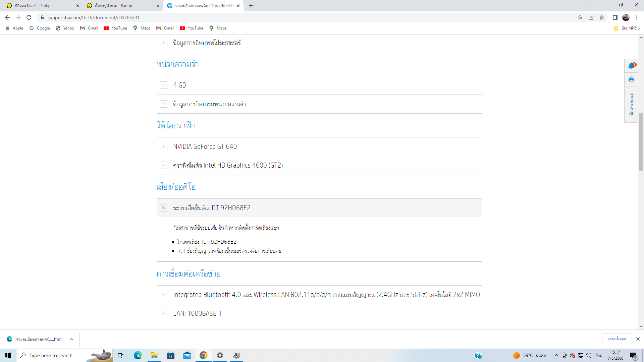Open Google Translate icon in address bar

580,17
